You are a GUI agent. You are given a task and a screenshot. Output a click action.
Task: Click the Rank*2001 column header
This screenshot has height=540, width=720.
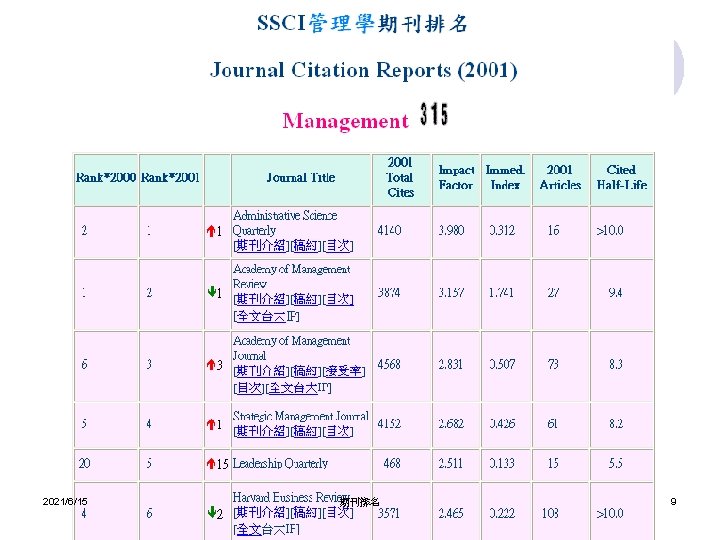[170, 178]
